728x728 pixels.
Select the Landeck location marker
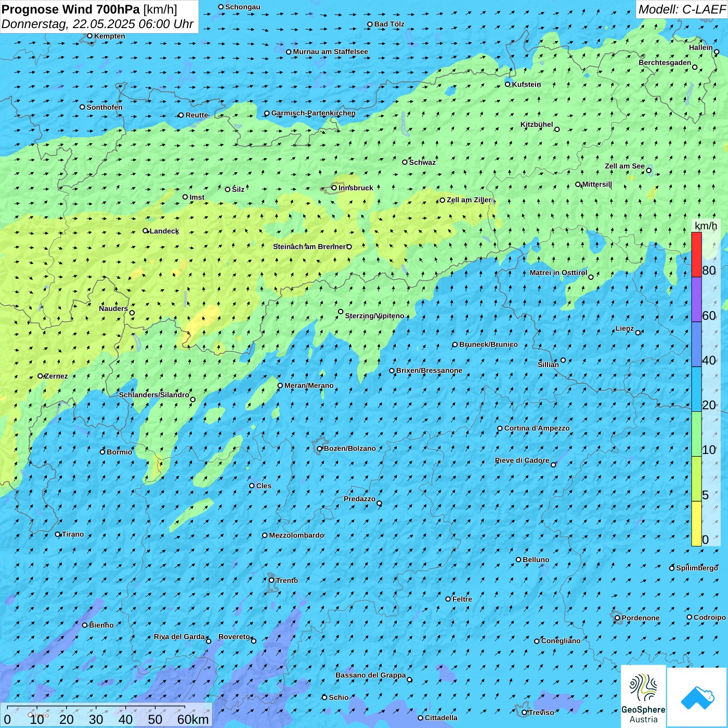click(x=146, y=231)
